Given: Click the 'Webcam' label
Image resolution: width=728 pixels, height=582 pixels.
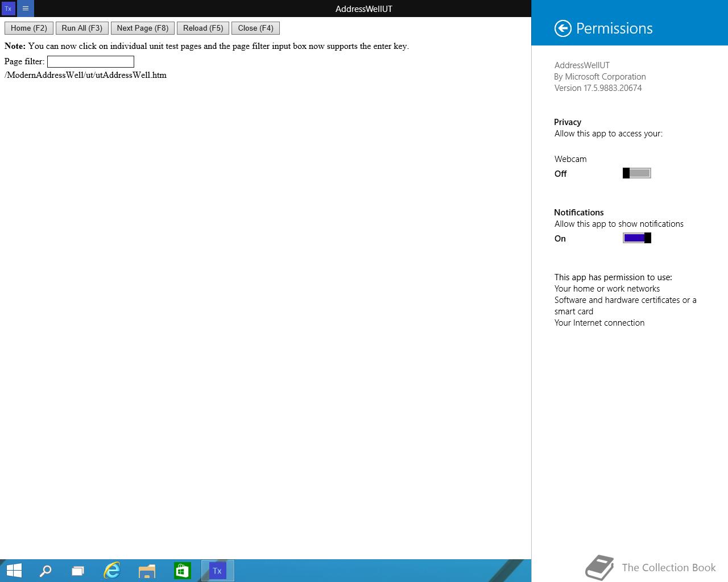Looking at the screenshot, I should coord(570,159).
